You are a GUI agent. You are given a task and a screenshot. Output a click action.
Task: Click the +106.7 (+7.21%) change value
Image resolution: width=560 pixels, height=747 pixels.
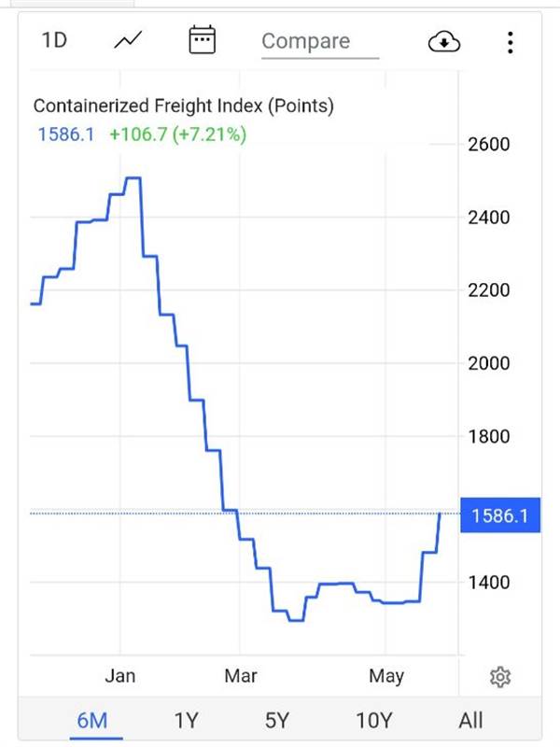click(178, 134)
